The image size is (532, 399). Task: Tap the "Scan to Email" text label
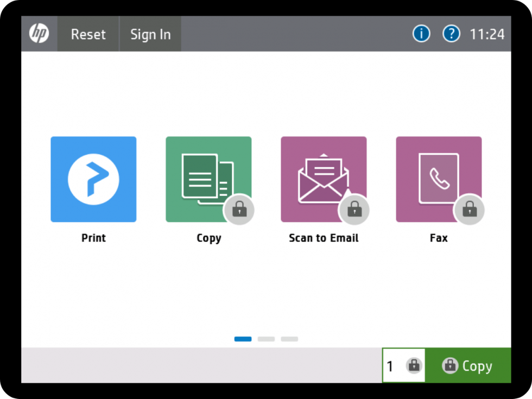coord(324,238)
